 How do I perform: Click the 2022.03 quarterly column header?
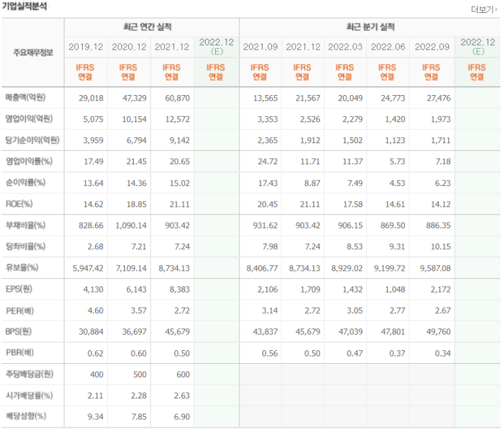(x=345, y=47)
